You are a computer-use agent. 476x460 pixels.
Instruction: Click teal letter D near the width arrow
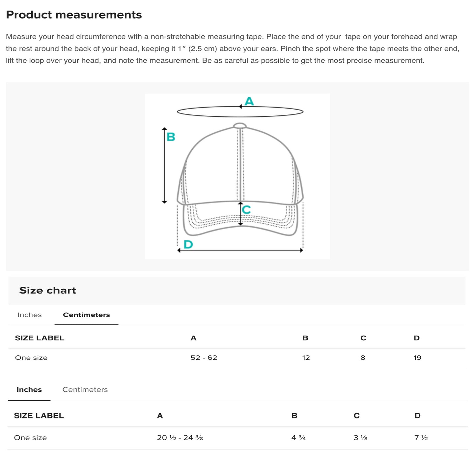188,245
